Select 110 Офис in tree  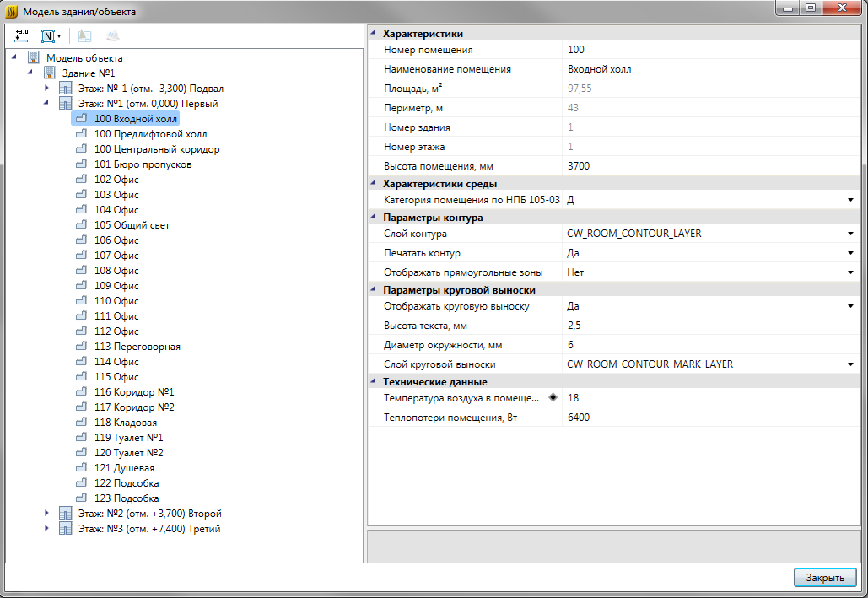[x=116, y=300]
